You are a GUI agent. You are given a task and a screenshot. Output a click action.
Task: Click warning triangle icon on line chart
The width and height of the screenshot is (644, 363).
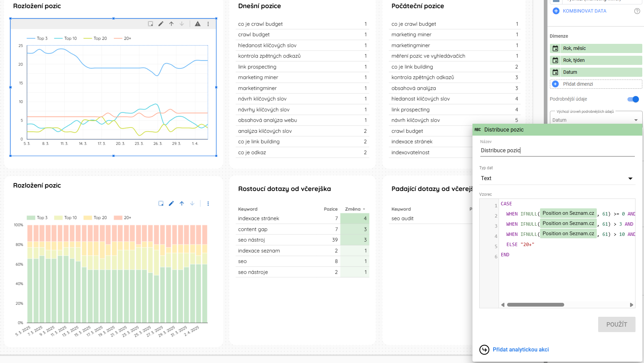[x=198, y=24]
